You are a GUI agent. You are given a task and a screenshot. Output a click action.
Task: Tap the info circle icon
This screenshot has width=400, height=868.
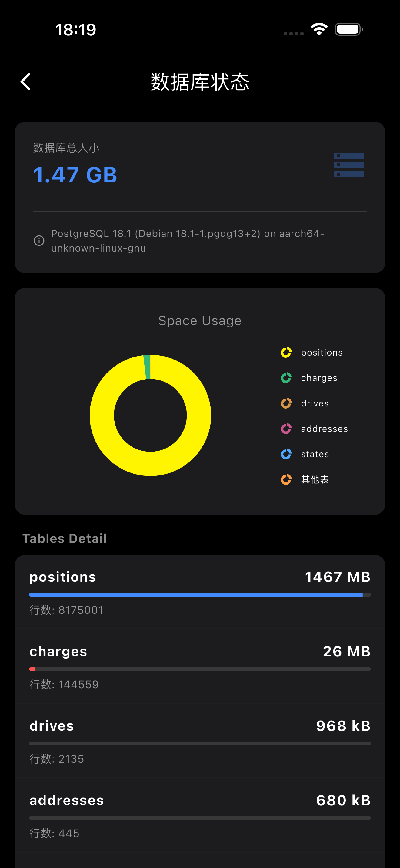point(39,241)
